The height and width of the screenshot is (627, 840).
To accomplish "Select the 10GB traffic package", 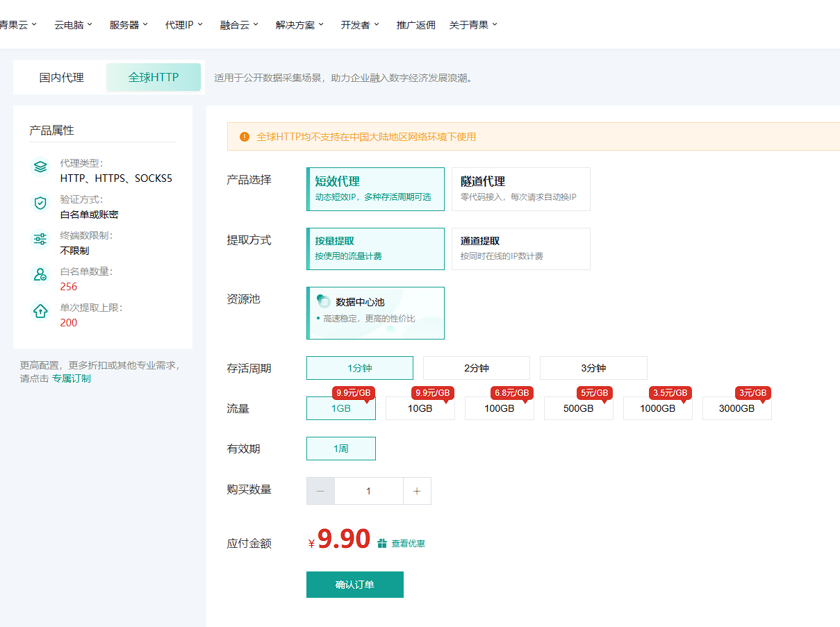I will [420, 408].
